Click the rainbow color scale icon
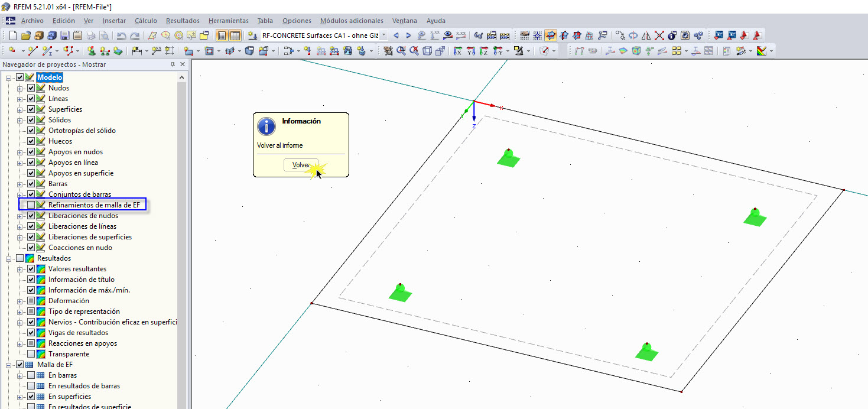 click(762, 51)
